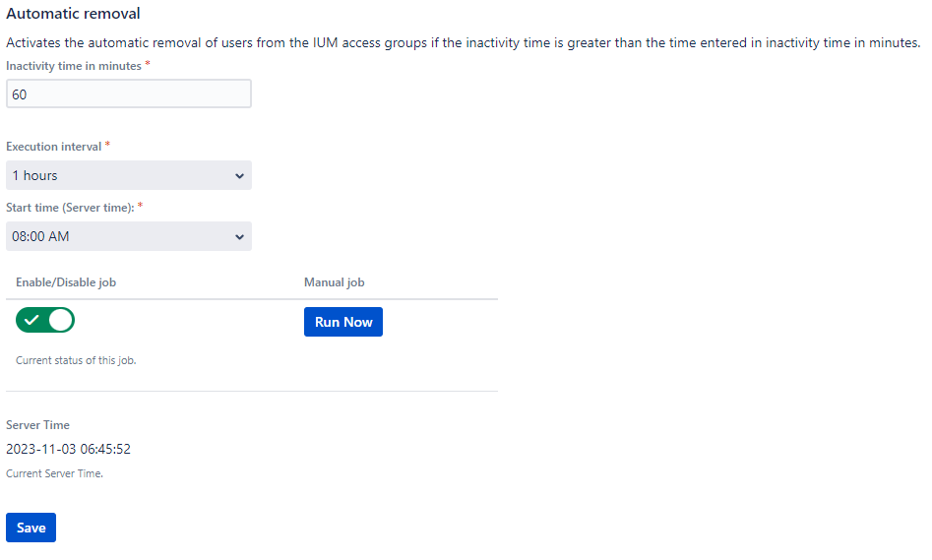This screenshot has width=932, height=560.
Task: Expand the Start time dropdown showing 08:00 AM
Action: tap(128, 237)
